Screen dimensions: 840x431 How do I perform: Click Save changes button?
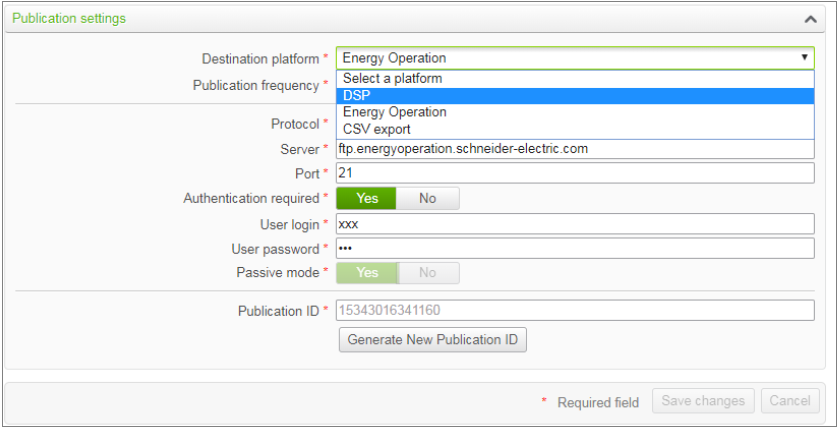pos(703,400)
